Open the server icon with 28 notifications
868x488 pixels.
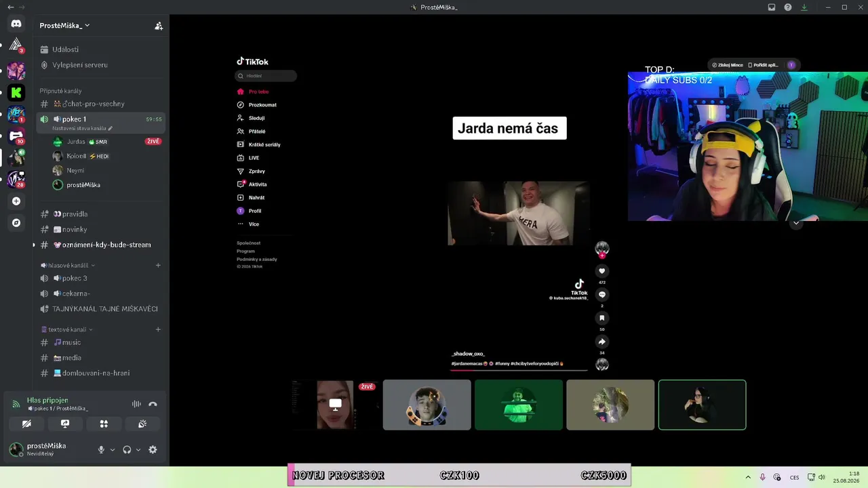click(x=16, y=179)
